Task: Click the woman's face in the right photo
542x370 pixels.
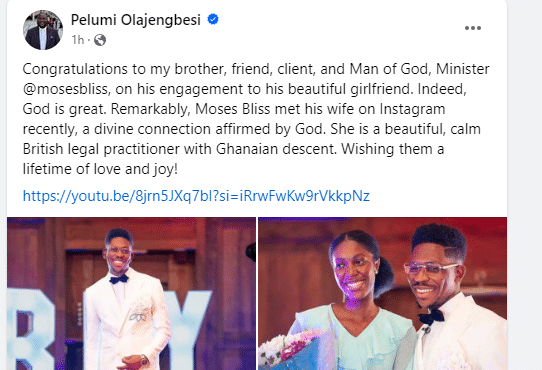Action: pyautogui.click(x=352, y=270)
